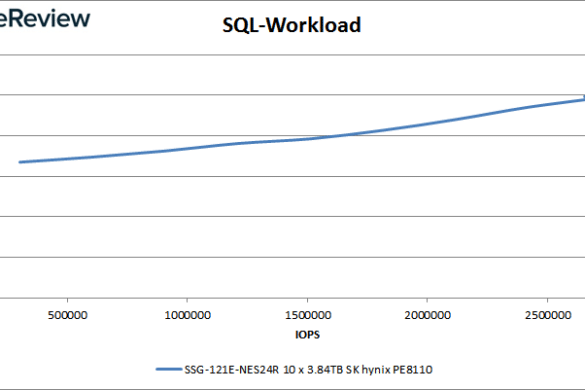Click the SQL-Workload chart title
Screen dimensions: 585x390
[x=291, y=25]
